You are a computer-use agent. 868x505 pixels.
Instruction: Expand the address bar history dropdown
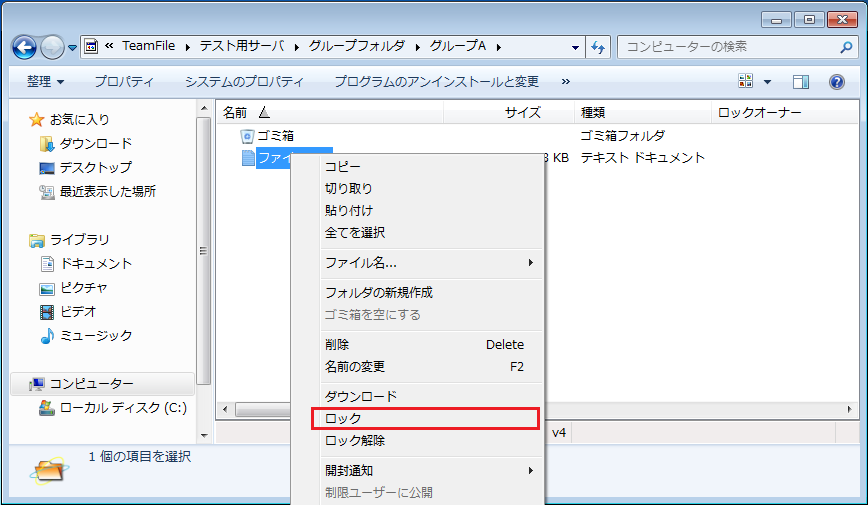[575, 47]
